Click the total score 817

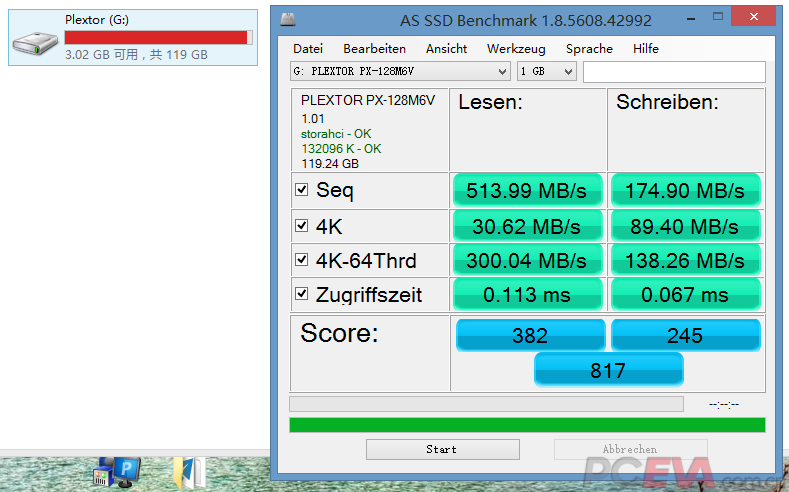608,370
